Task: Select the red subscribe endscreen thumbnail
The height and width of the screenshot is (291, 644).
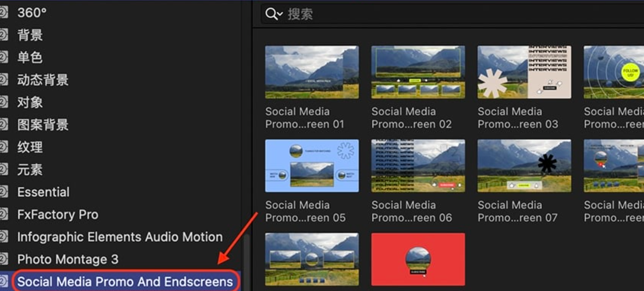Action: 418,259
